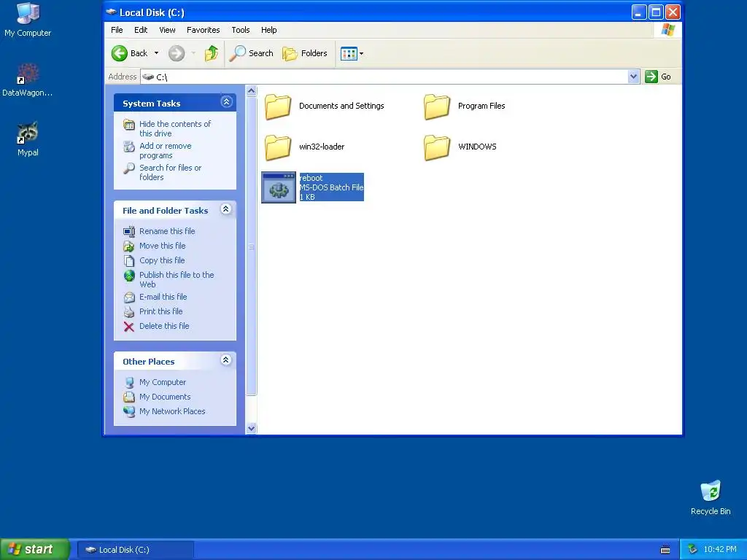Screen dimensions: 747x560
Task: Expand the Address bar dropdown arrow
Action: click(x=633, y=77)
